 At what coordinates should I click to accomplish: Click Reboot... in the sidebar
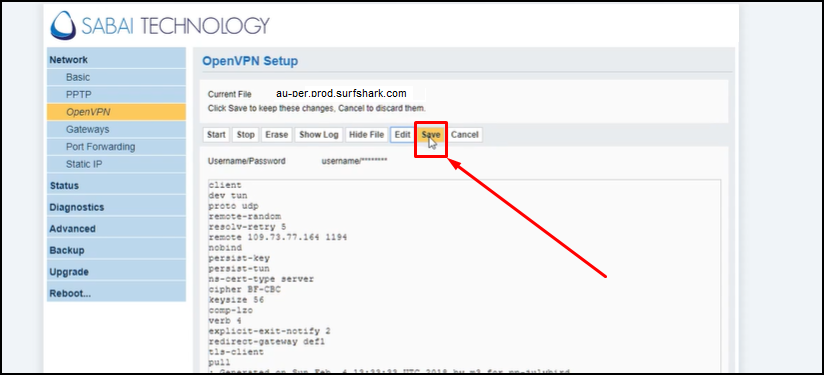click(x=116, y=293)
